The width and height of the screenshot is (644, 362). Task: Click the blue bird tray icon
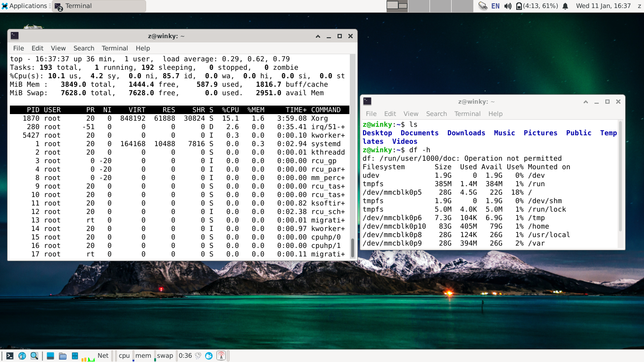click(209, 356)
